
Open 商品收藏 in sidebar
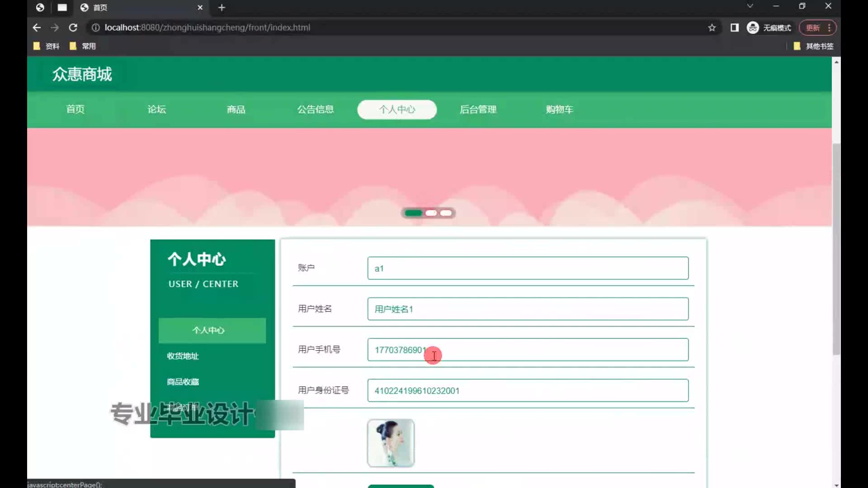click(183, 382)
